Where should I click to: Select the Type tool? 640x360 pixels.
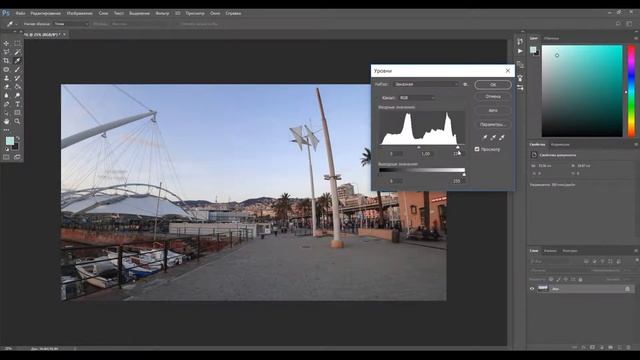click(x=18, y=104)
